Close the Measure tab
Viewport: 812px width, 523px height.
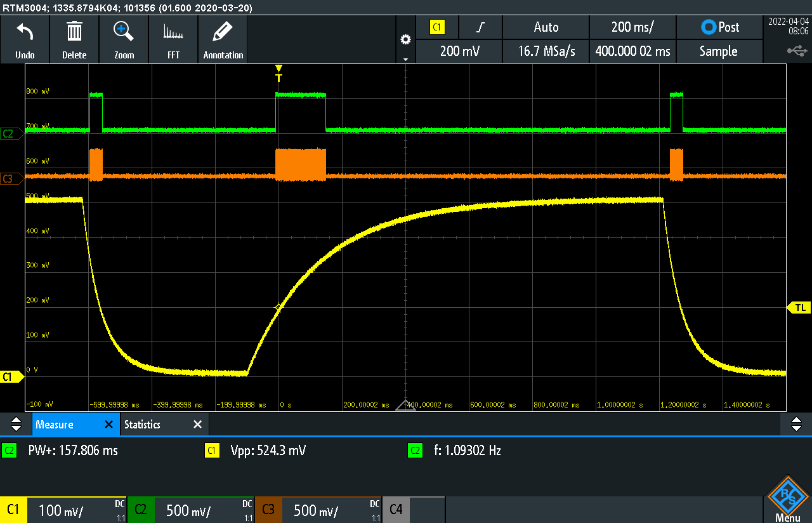point(108,424)
